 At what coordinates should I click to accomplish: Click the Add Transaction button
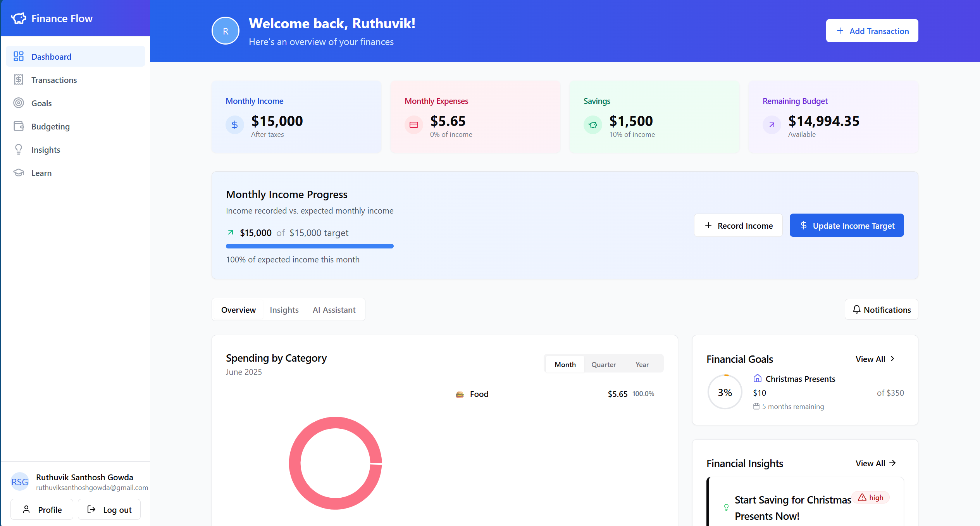(872, 31)
